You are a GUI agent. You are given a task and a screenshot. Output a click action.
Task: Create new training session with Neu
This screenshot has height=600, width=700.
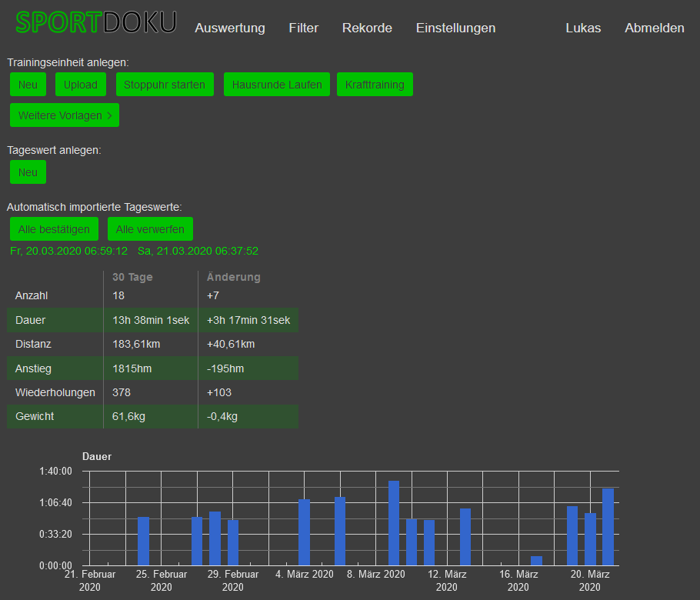point(28,85)
